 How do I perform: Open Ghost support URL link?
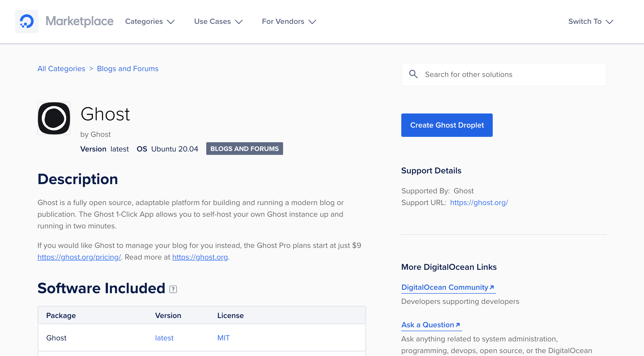(x=479, y=202)
